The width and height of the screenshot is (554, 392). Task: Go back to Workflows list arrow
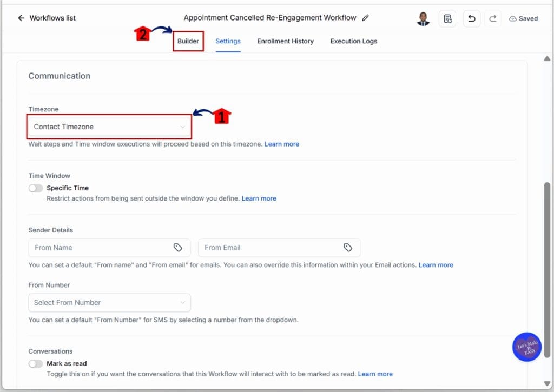[21, 18]
